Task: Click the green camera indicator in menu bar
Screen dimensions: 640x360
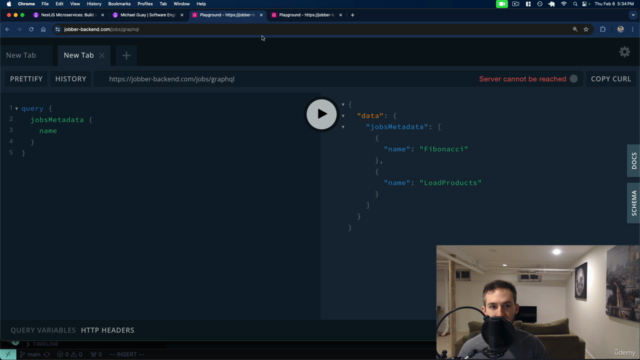Action: coord(502,4)
